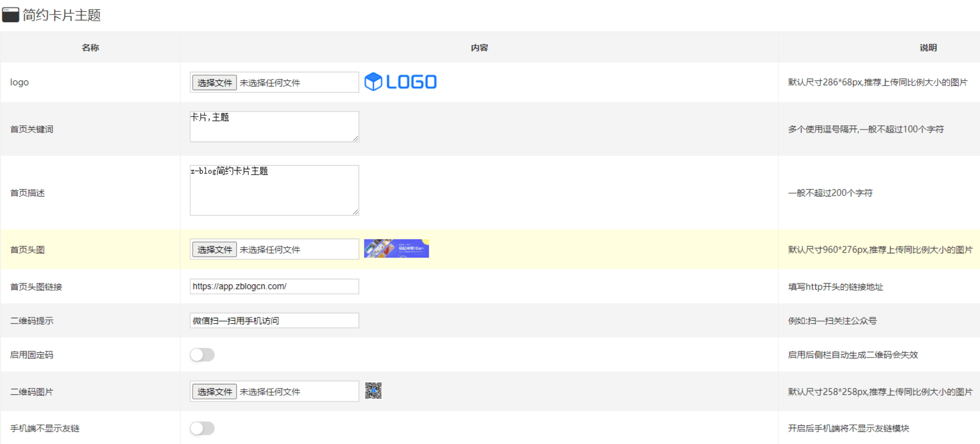Open the homepage banner thumbnail preview

[x=396, y=248]
